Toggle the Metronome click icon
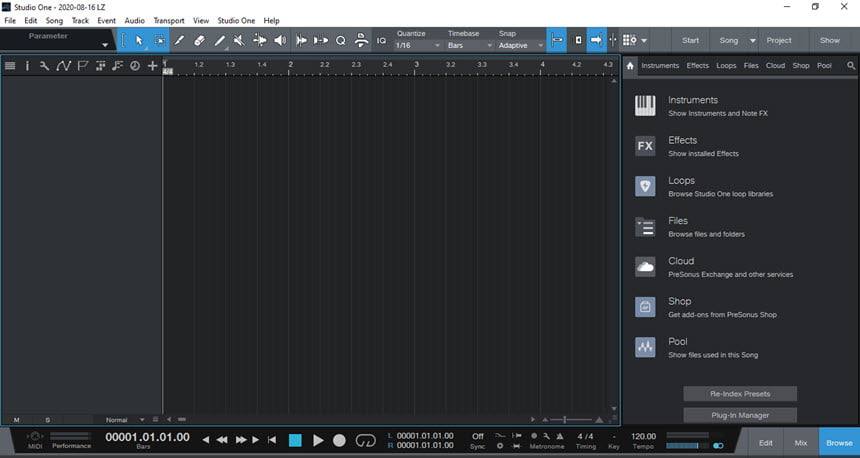The height and width of the screenshot is (458, 860). click(x=559, y=436)
